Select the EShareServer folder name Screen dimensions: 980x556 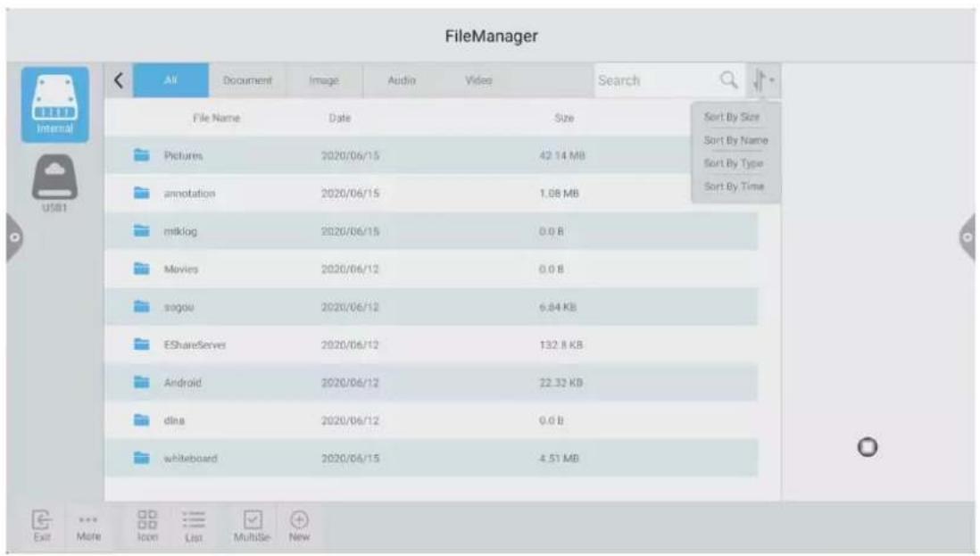click(195, 344)
